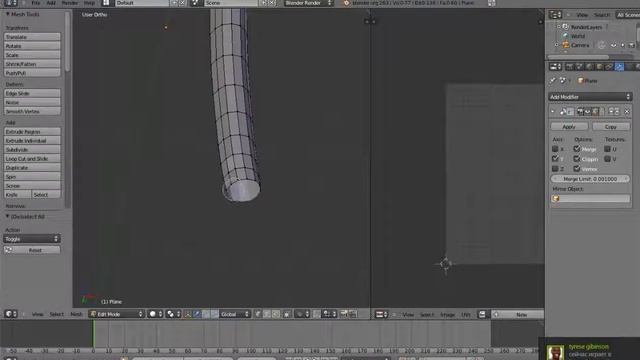
Task: Toggle the 3D manipulator widget icon
Action: tap(188, 314)
